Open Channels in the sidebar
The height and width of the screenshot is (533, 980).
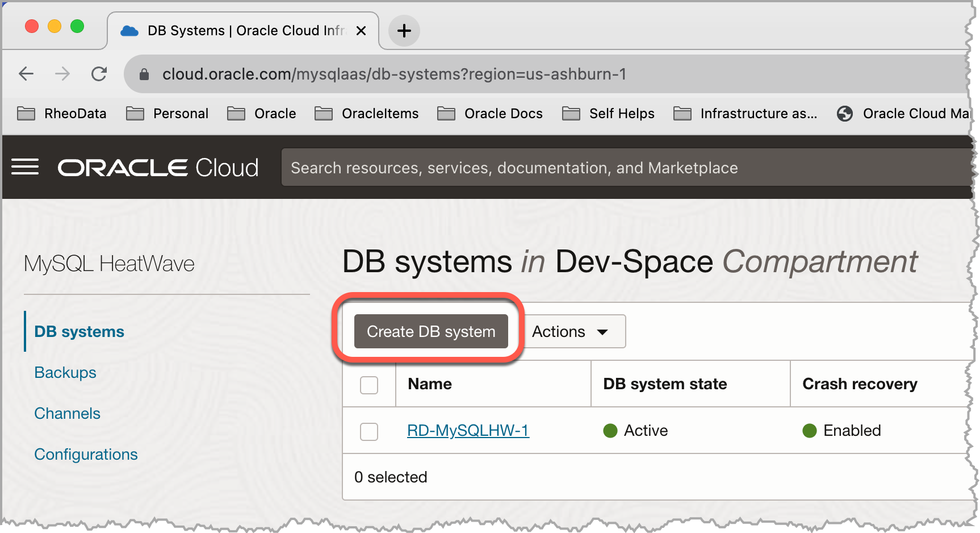coord(67,413)
